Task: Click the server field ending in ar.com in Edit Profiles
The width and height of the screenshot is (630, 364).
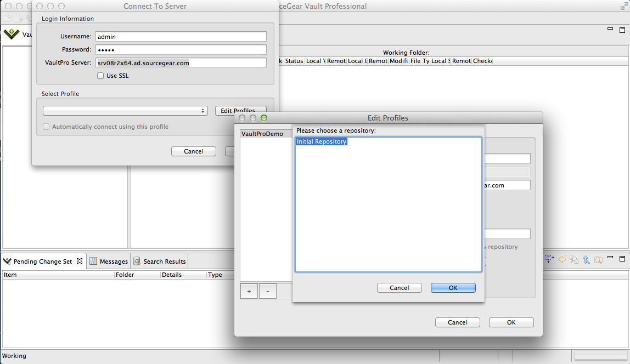Action: [507, 185]
